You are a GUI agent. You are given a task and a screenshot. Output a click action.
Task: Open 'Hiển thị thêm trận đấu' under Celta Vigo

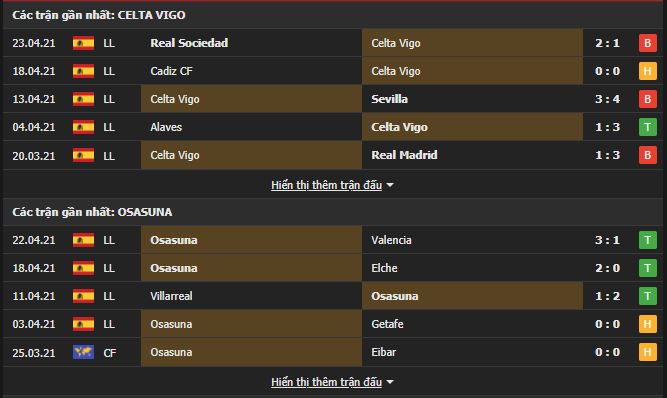pos(326,185)
